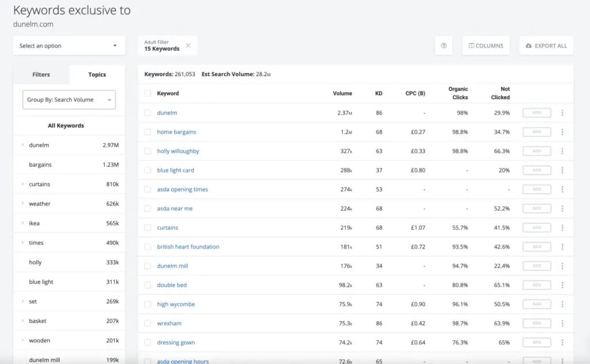Screen dimensions: 590x364
Task: Open more options for home bargains row
Action: tap(562, 132)
